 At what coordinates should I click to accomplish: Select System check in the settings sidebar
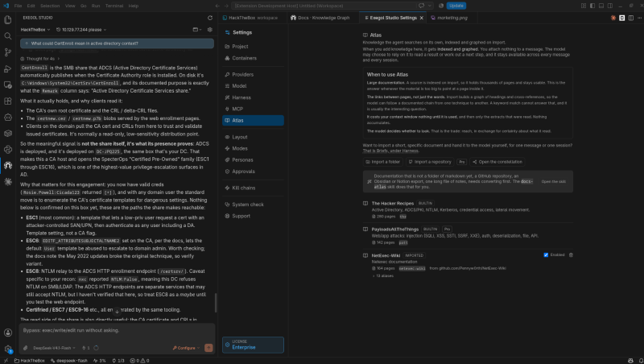(253, 205)
